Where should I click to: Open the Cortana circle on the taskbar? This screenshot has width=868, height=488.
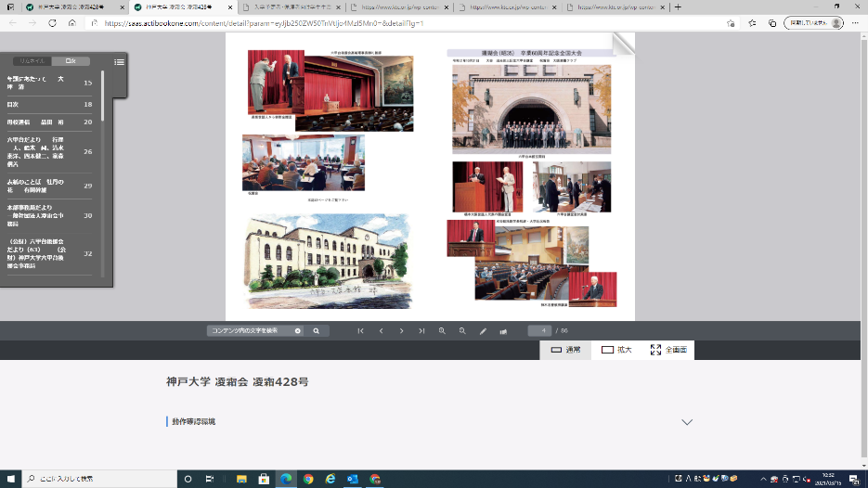(188, 479)
